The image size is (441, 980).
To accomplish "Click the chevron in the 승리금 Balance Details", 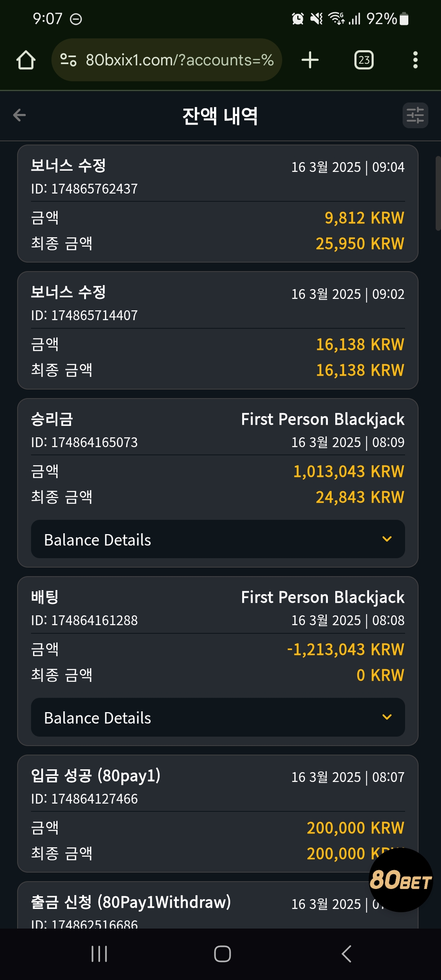I will tap(387, 539).
